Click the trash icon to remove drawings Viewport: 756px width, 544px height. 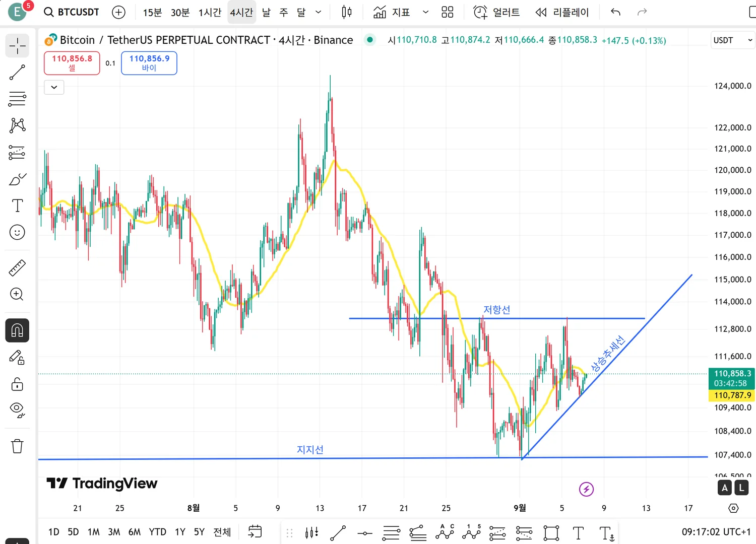point(17,446)
